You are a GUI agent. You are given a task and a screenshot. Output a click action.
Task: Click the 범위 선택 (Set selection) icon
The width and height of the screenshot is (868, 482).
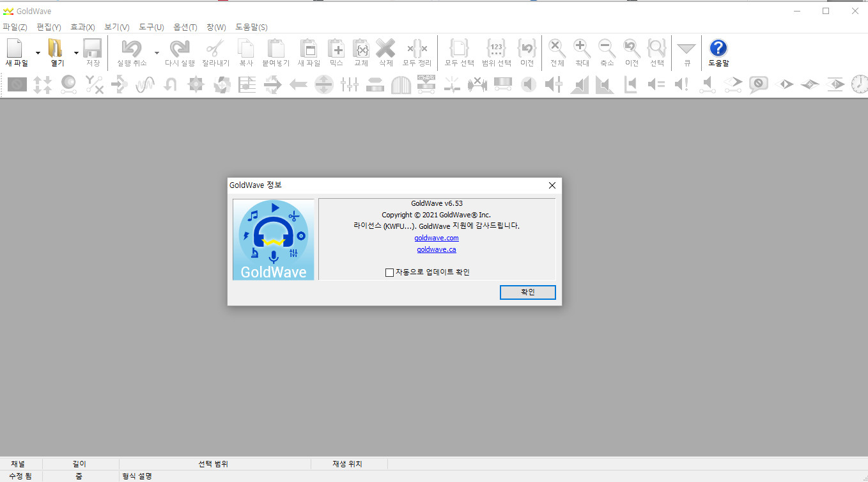click(x=497, y=48)
